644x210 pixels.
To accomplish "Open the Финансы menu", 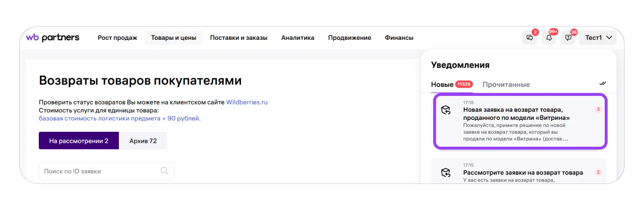I will (x=399, y=38).
